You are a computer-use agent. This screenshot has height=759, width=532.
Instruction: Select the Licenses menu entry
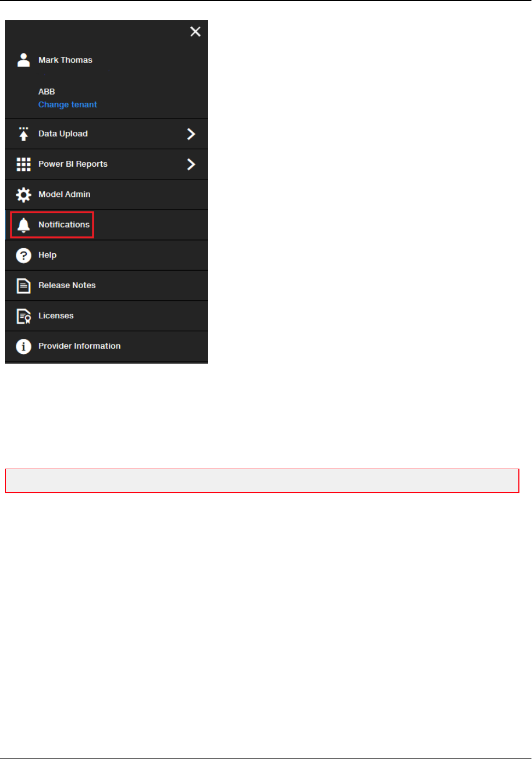pos(106,316)
